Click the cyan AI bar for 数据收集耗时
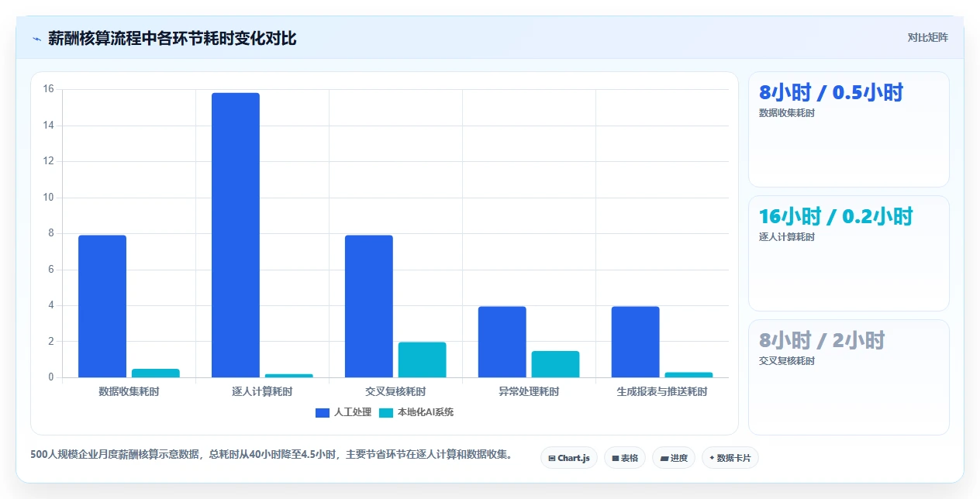This screenshot has height=499, width=980. coord(156,373)
